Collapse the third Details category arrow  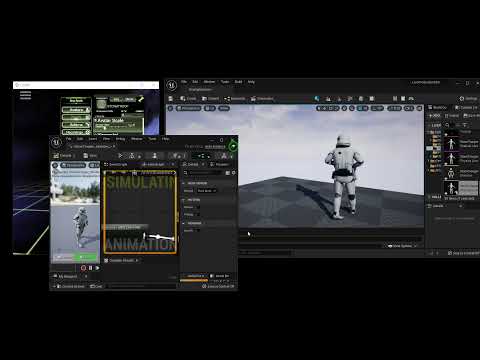point(184,223)
